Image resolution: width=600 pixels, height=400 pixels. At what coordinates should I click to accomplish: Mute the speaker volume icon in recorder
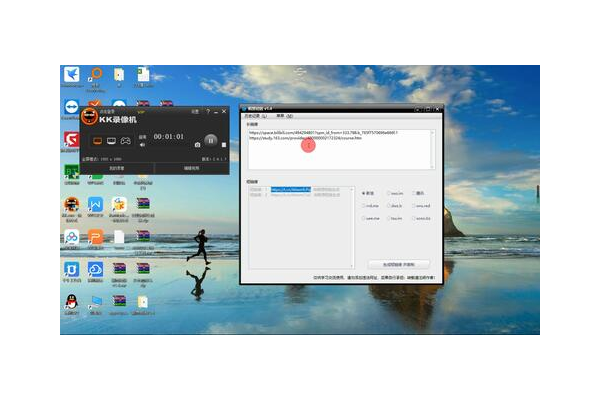(x=142, y=146)
